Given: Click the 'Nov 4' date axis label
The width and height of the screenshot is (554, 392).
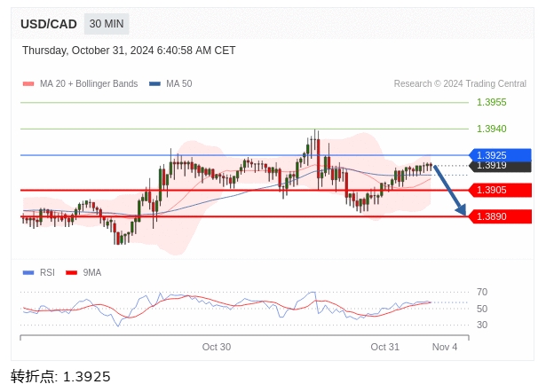Looking at the screenshot, I should point(445,347).
